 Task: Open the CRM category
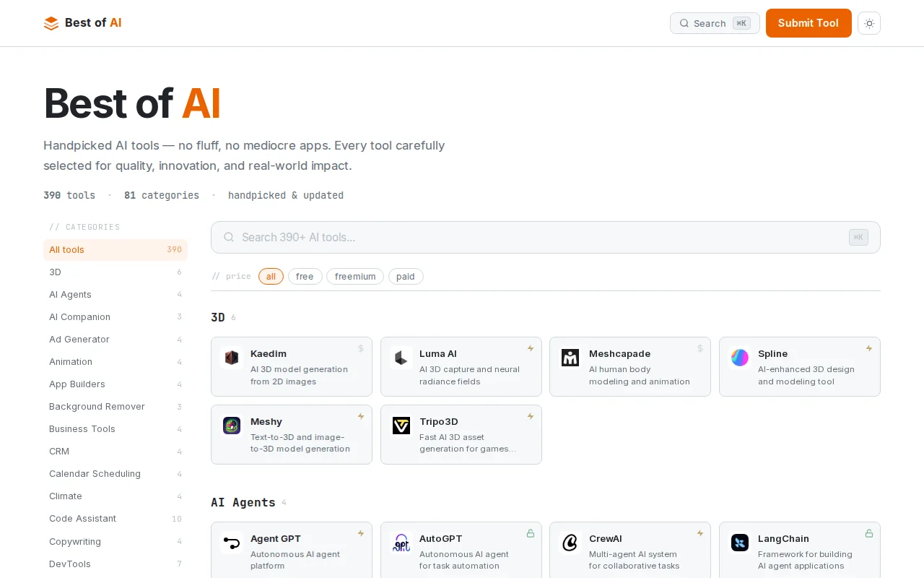click(x=115, y=452)
